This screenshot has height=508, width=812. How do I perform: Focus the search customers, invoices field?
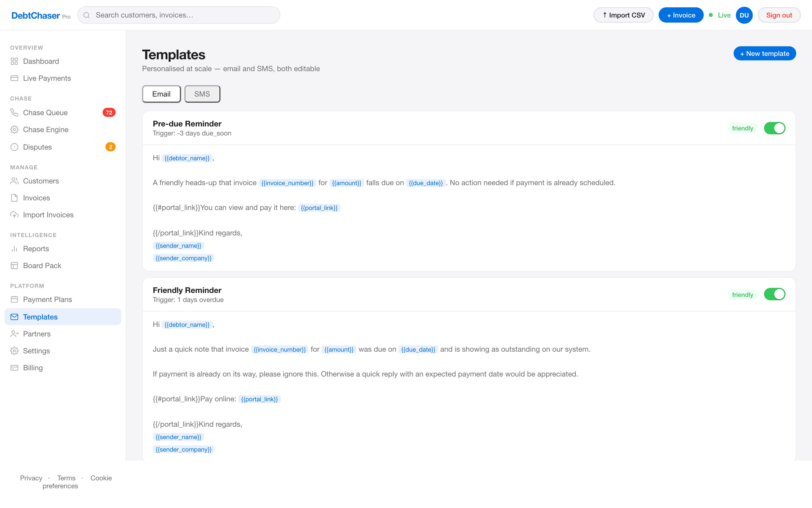pos(178,15)
